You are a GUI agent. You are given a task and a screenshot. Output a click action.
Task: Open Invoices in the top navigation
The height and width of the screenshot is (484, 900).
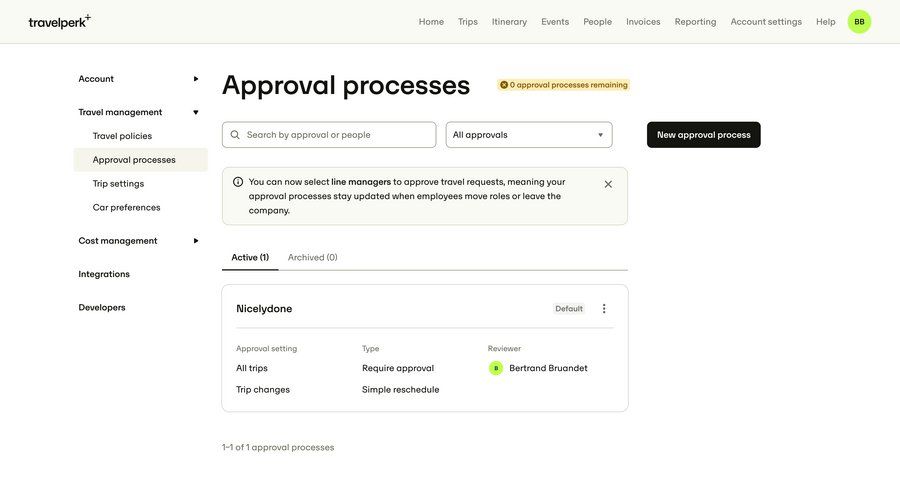(643, 22)
